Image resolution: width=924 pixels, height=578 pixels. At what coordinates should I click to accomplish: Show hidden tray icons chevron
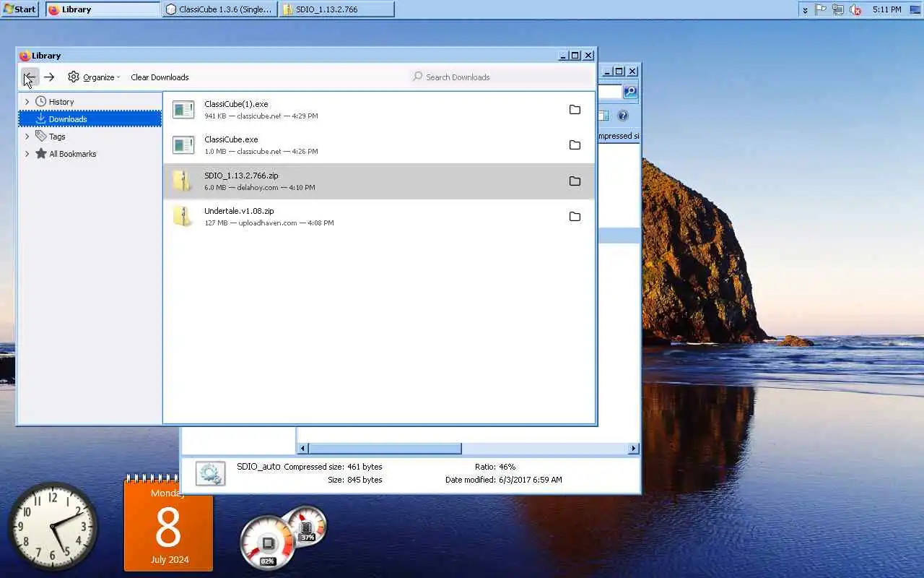[x=805, y=10]
